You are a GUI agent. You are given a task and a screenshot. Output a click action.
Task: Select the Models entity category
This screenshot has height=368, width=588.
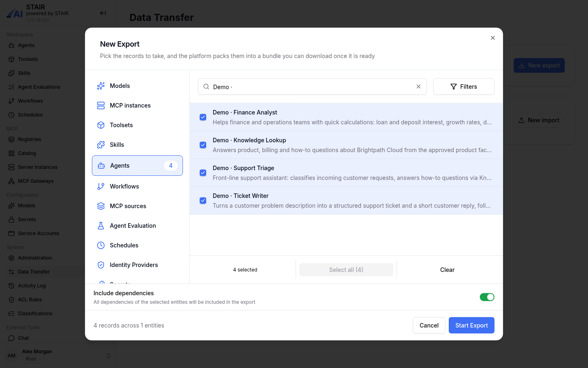(137, 86)
